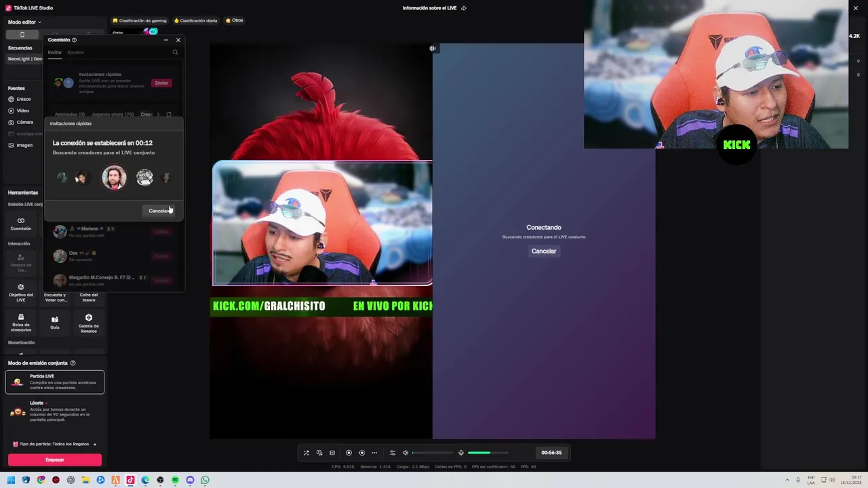Select Partida LIVE mode

55,382
